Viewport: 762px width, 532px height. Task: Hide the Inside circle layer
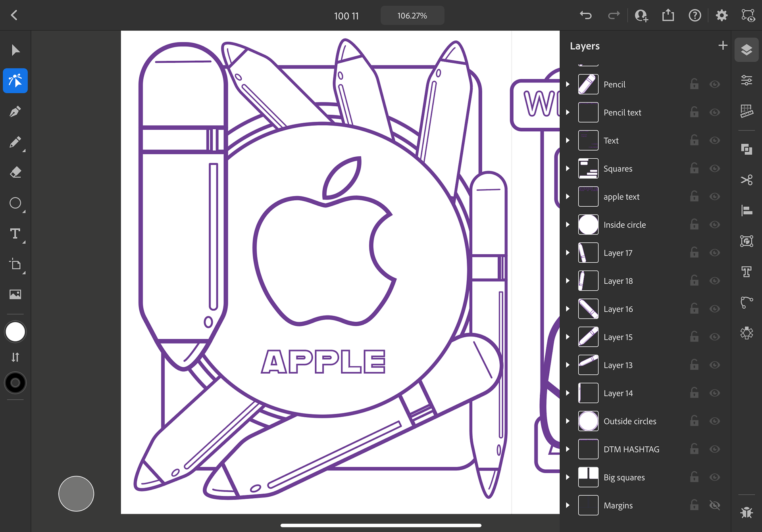pyautogui.click(x=715, y=225)
